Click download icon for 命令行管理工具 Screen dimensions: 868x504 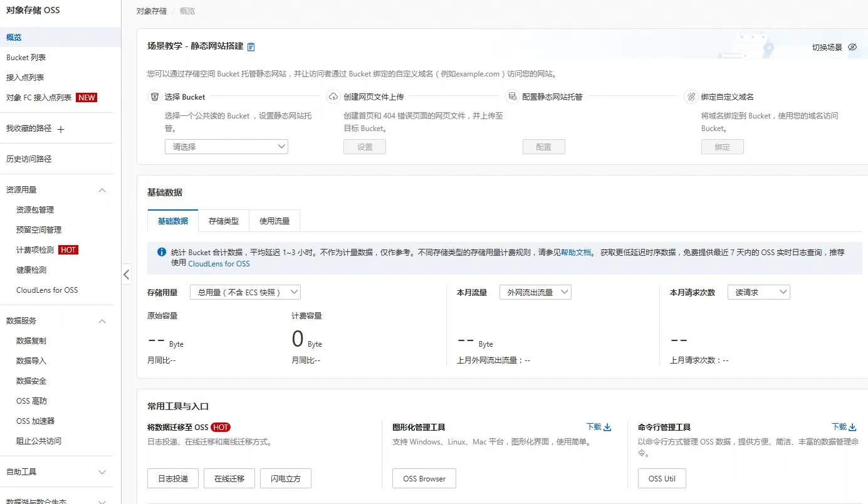tap(852, 427)
